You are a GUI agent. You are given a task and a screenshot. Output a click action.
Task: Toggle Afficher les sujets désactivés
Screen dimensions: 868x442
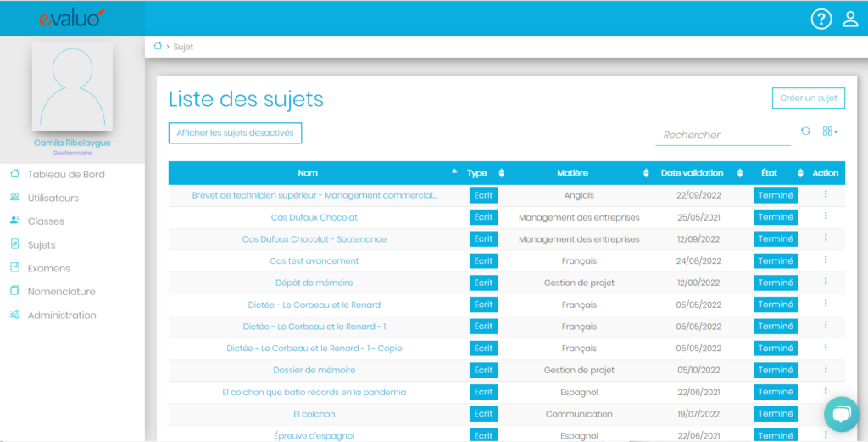tap(235, 133)
